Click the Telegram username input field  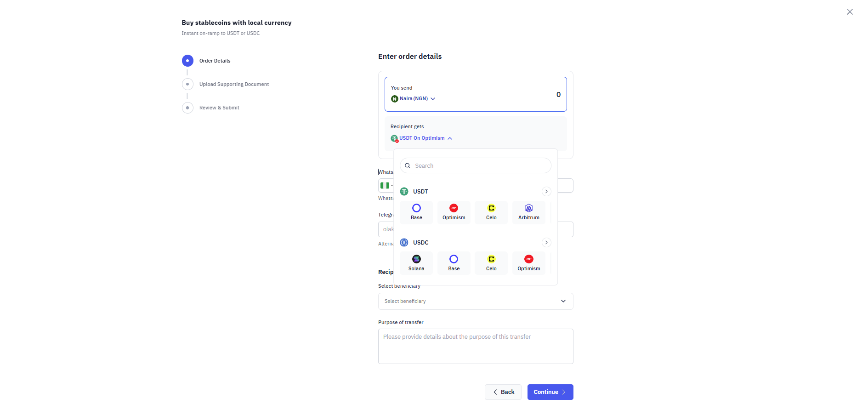(x=476, y=229)
